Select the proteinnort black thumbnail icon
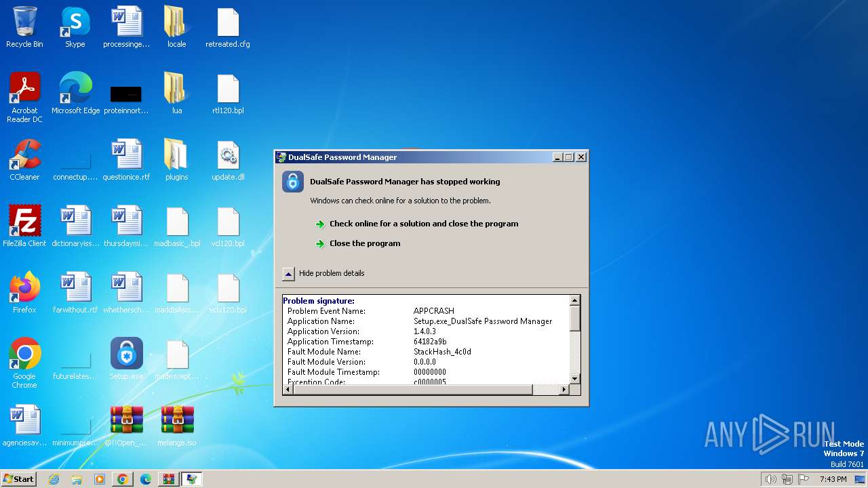868x488 pixels. 126,98
